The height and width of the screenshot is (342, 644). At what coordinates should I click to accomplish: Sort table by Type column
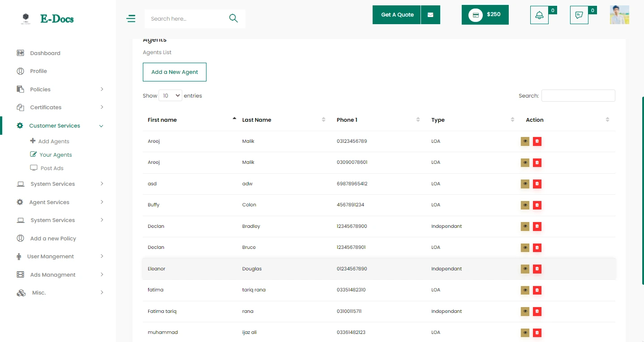tap(473, 120)
